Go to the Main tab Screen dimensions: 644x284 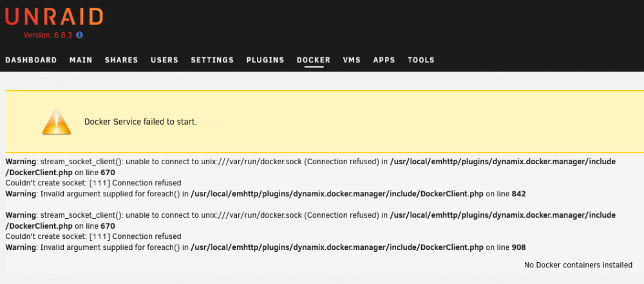click(x=81, y=60)
